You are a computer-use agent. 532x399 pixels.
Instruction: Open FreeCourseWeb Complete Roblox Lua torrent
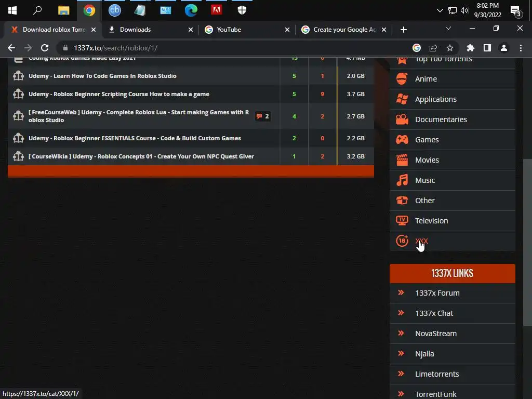tap(139, 116)
